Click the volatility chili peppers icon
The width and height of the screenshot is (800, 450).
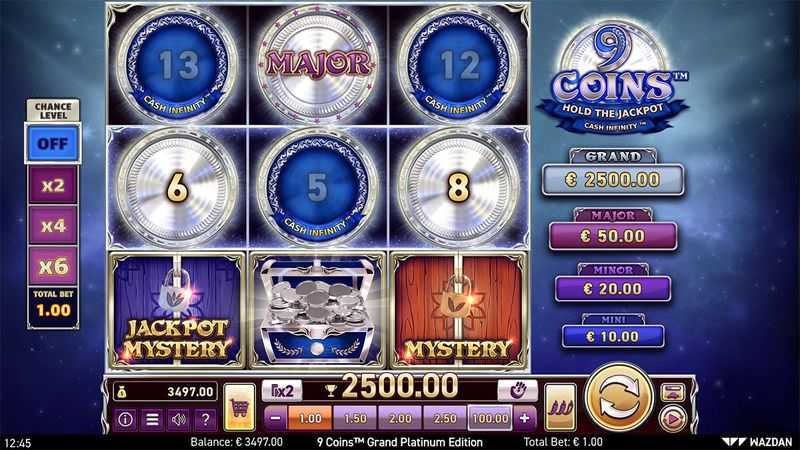coord(561,407)
